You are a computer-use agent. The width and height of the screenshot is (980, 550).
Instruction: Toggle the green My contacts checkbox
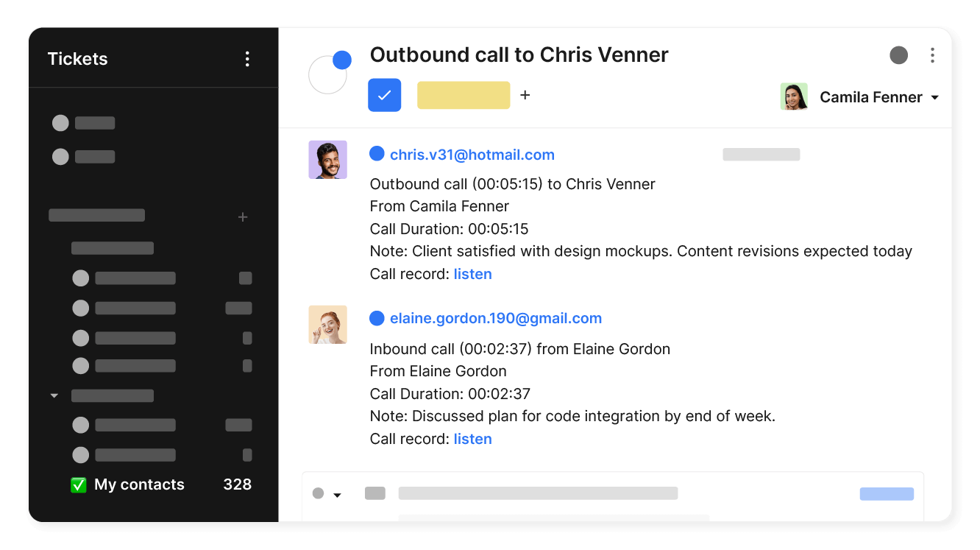pyautogui.click(x=79, y=484)
